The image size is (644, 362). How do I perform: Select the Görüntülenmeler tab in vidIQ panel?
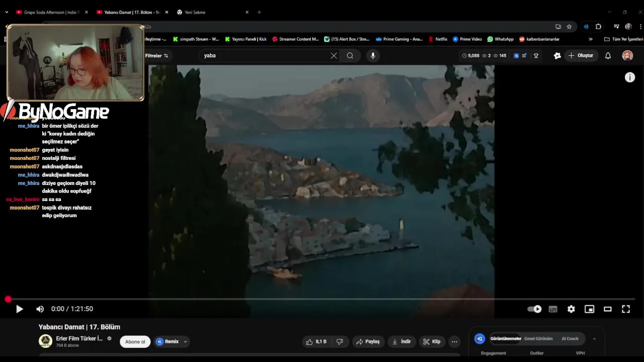point(506,339)
